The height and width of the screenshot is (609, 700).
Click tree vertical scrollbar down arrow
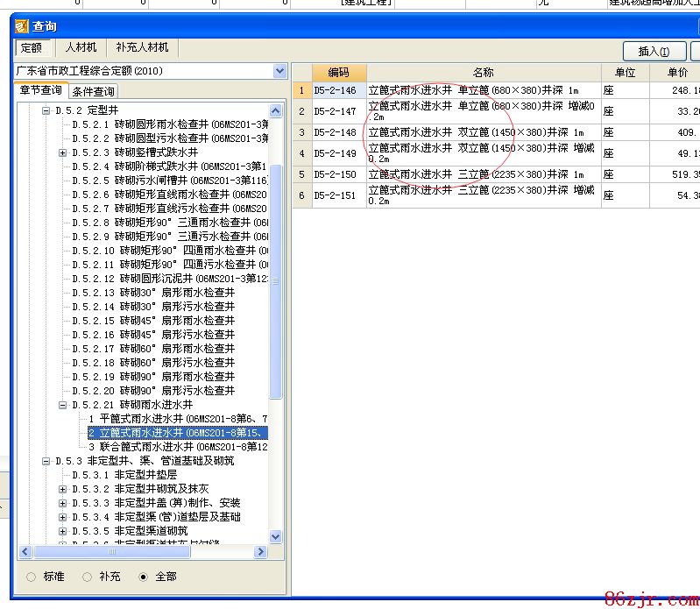click(x=276, y=536)
